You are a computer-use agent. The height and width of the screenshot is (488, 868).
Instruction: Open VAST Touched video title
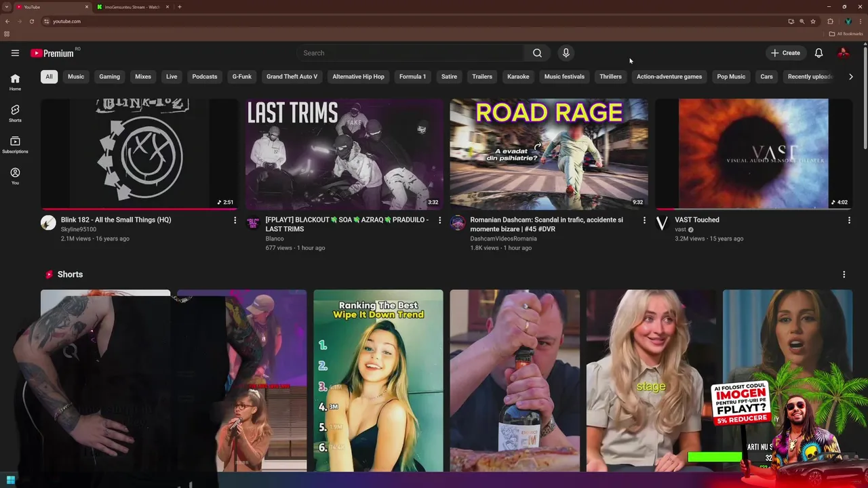tap(697, 220)
